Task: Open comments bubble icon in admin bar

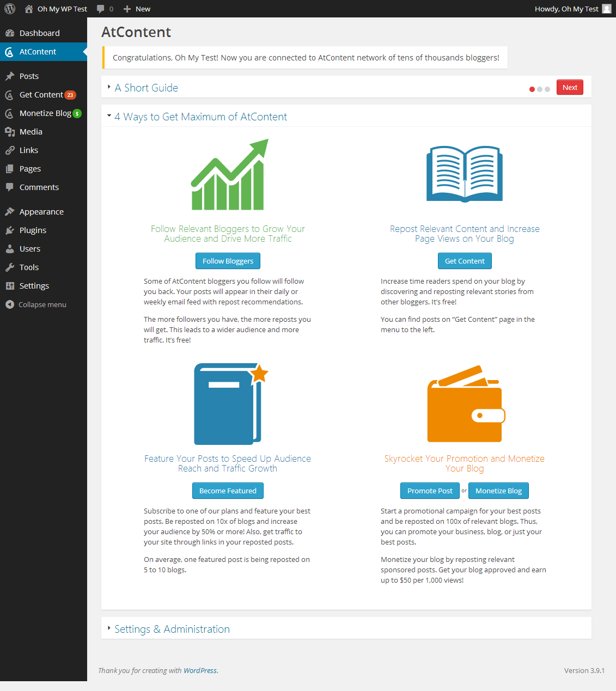Action: [x=100, y=9]
